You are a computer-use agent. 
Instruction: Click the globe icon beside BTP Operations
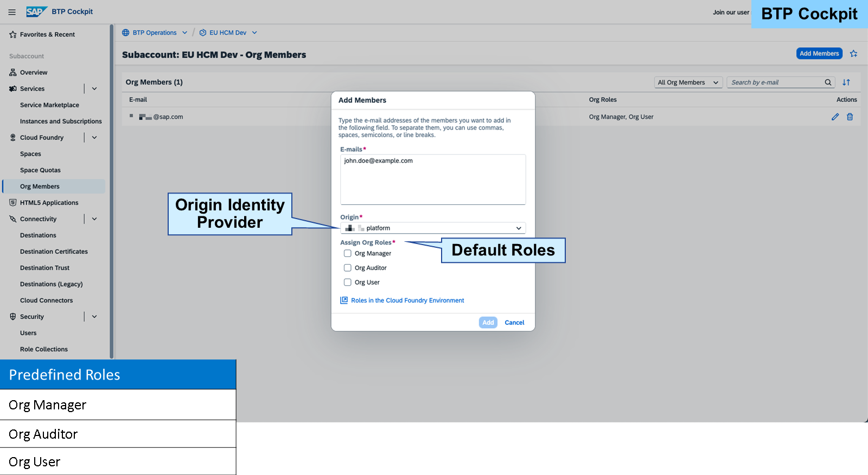(x=126, y=33)
